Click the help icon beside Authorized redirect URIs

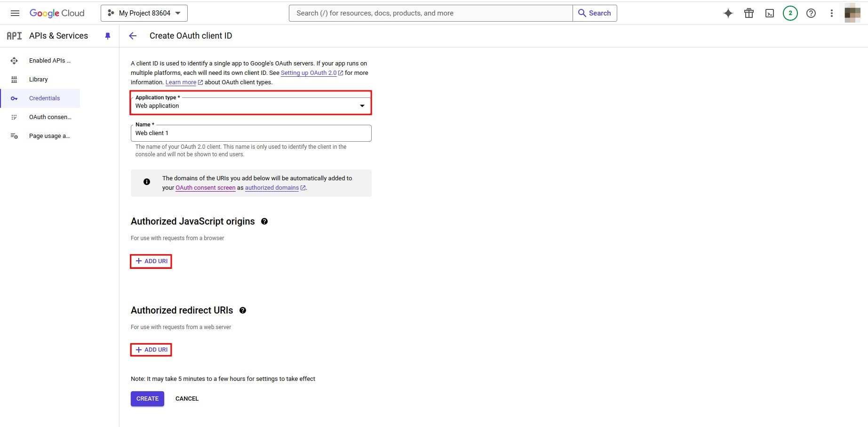pos(243,310)
